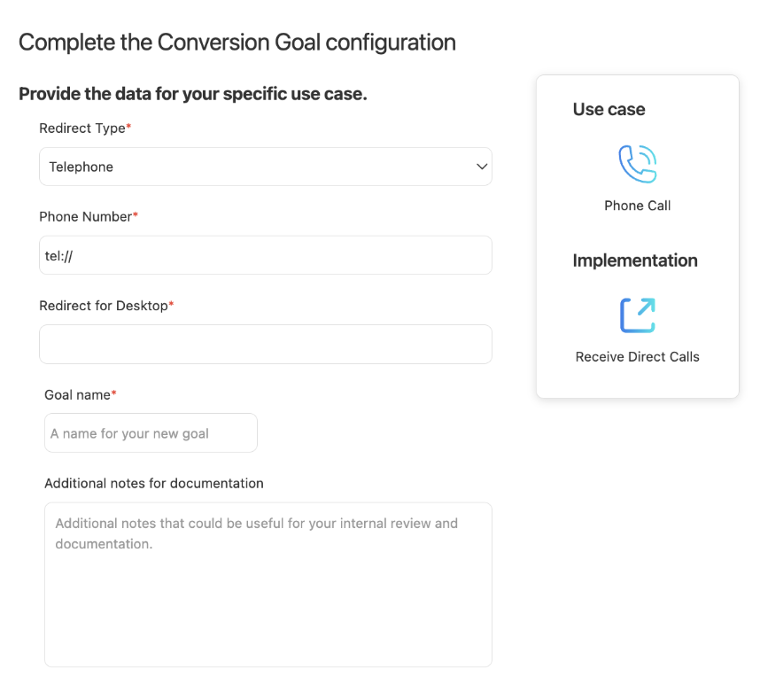This screenshot has width=760, height=700.
Task: Click into the Redirect for Desktop field
Action: point(265,344)
